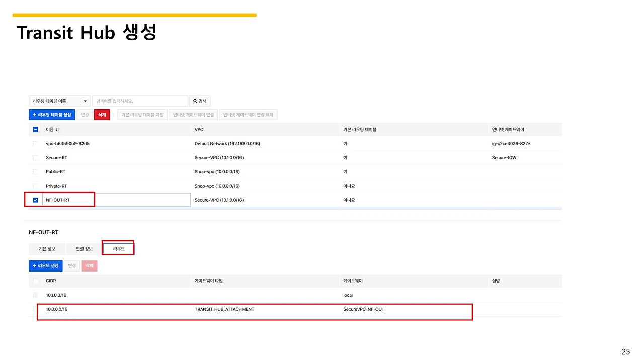
Task: Click the TRANSIT_HUB_ATTACHMENT gateway type cell
Action: tap(224, 309)
